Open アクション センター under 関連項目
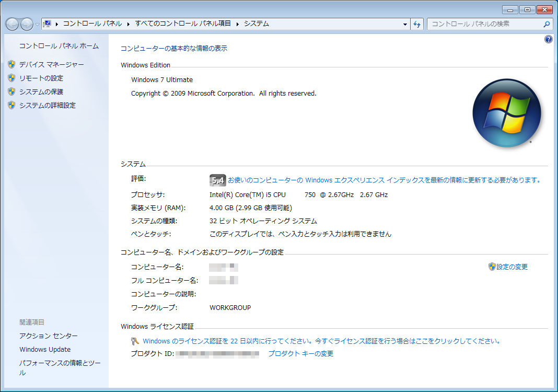558x392 pixels. pos(49,336)
